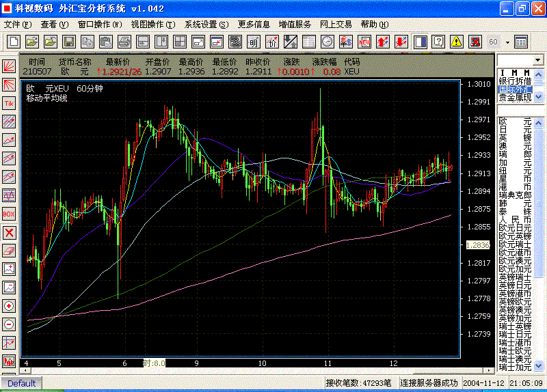The height and width of the screenshot is (392, 547).
Task: Open the 文件(F) menu
Action: coord(18,25)
